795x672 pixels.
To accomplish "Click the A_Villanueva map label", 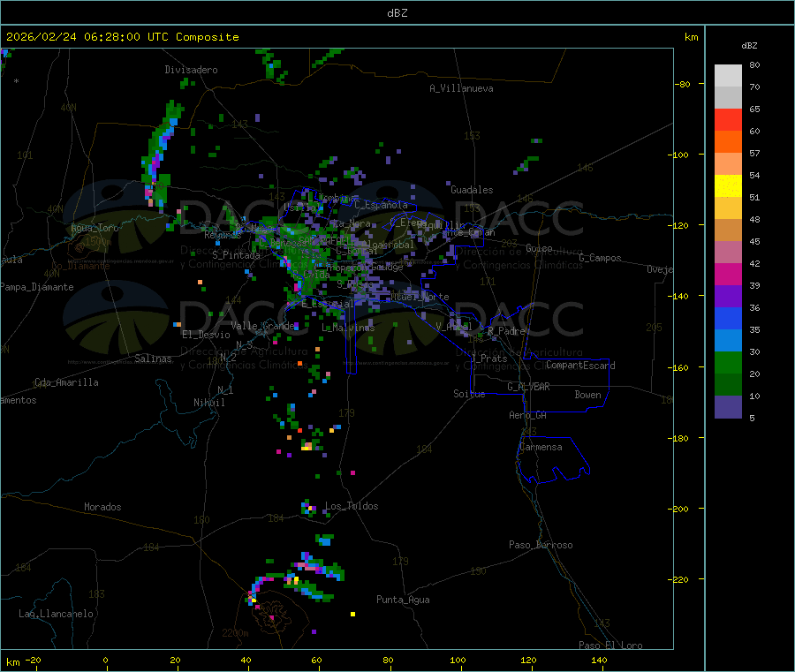I will (x=461, y=88).
